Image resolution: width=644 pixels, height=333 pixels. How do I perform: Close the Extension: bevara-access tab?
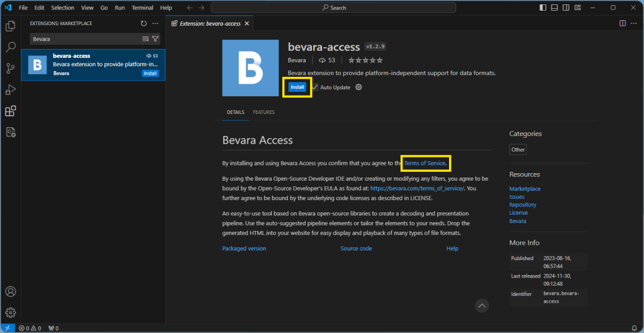pos(247,23)
